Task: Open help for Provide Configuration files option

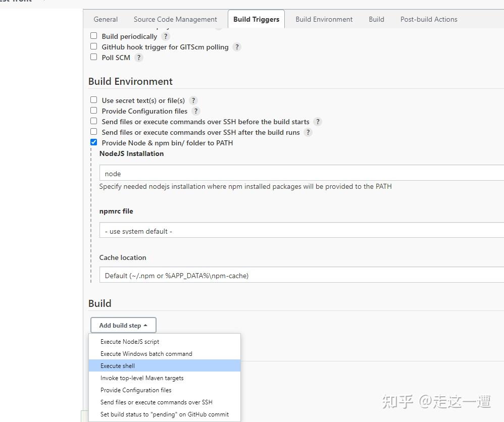Action: pyautogui.click(x=196, y=111)
